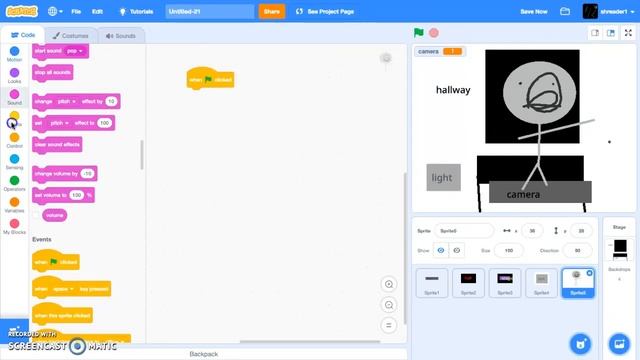Open the My Stuff folder icon
Viewport: 640px width, 360px height.
565,11
